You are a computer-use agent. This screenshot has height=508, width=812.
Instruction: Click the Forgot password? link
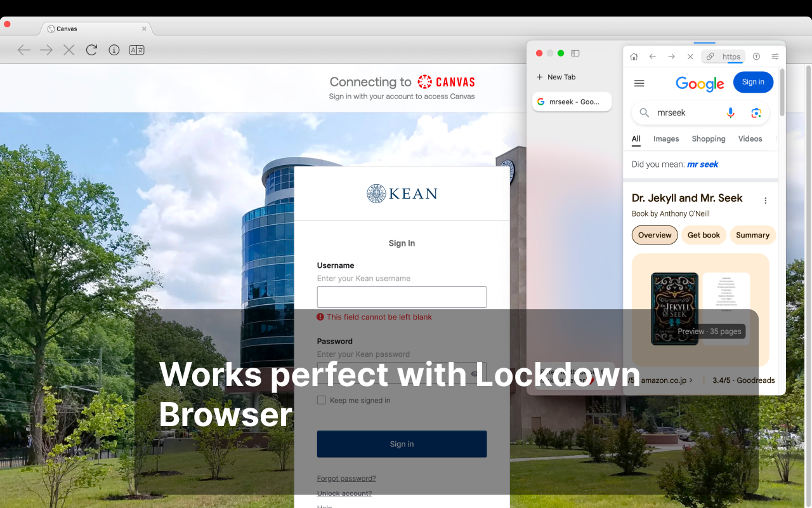346,478
